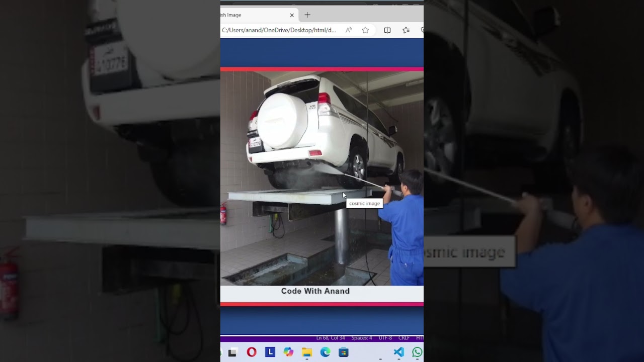Select the 'sh Image' browser tab
Screen dimensions: 644x362
[x=259, y=15]
